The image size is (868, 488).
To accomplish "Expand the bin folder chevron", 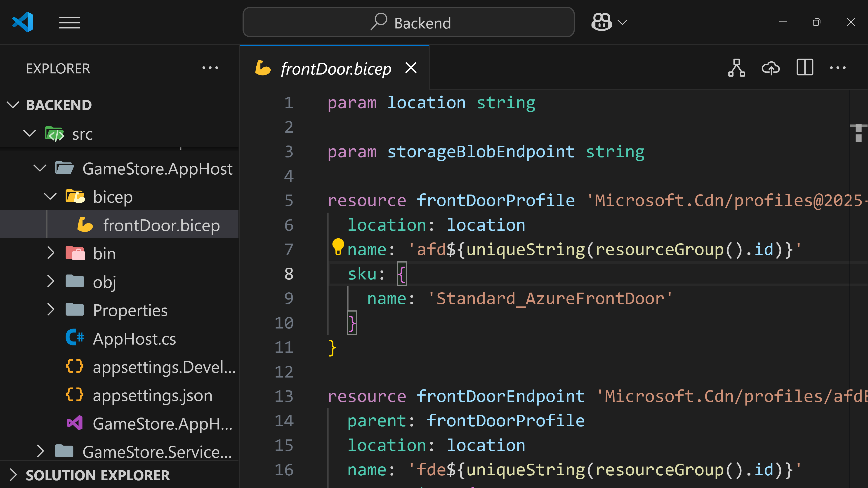I will pos(50,253).
